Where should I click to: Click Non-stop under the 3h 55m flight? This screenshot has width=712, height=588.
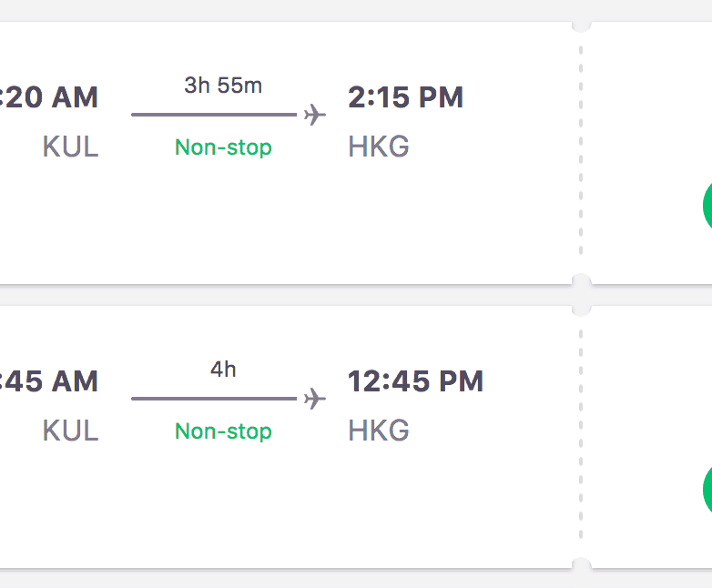point(223,147)
